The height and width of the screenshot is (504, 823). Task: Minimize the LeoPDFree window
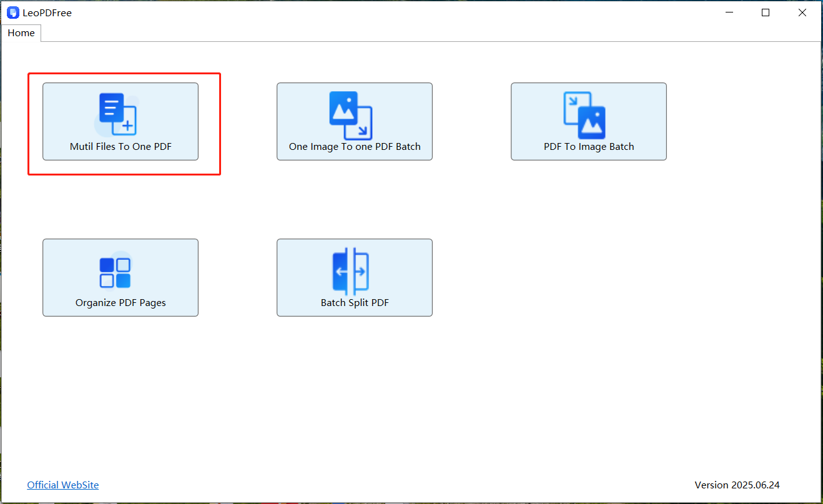729,12
